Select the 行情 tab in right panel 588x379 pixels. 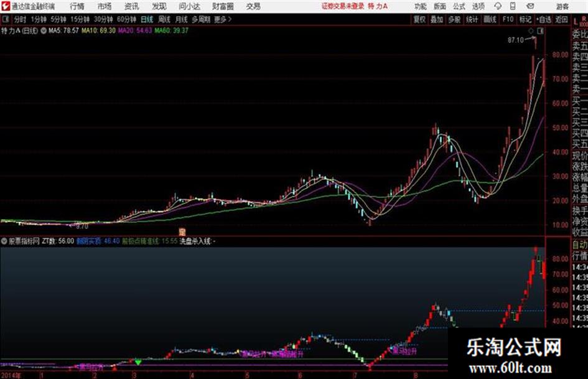tap(580, 256)
